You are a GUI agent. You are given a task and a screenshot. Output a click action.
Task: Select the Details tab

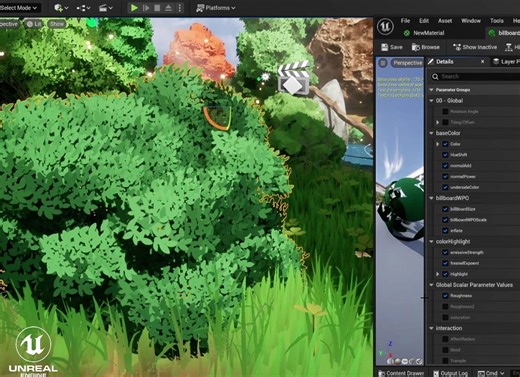(444, 62)
